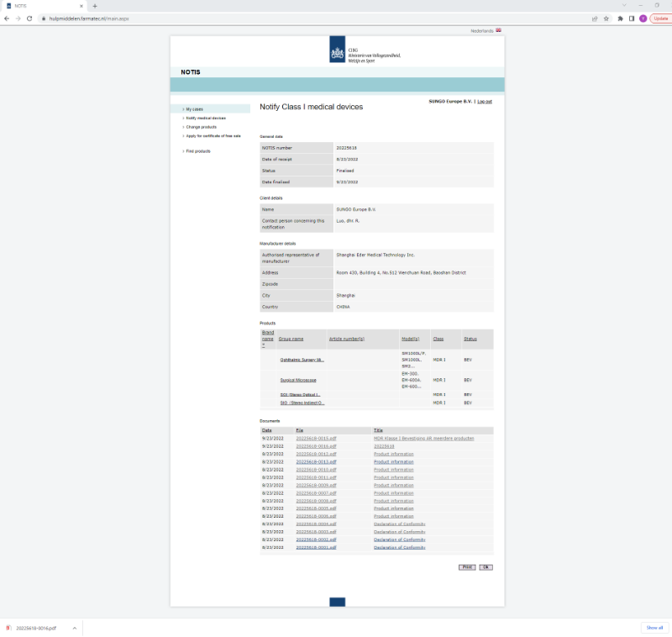The height and width of the screenshot is (637, 672).
Task: Click the PDF icon in downloads bar
Action: pyautogui.click(x=8, y=628)
